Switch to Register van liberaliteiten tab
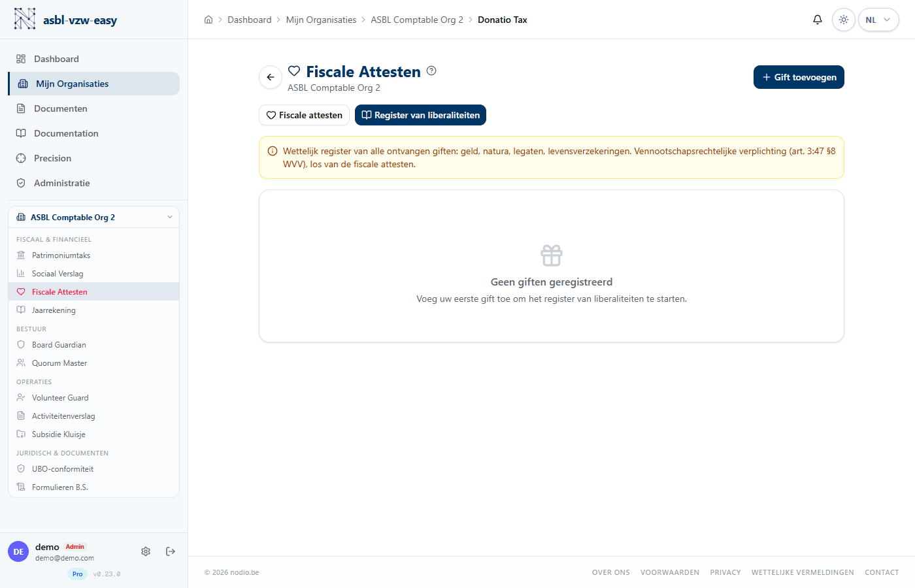Viewport: 915px width, 588px height. point(420,115)
